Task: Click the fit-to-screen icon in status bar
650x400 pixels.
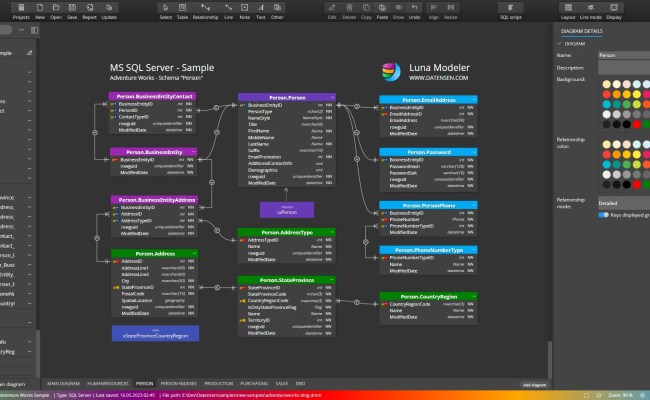Action: (x=586, y=395)
